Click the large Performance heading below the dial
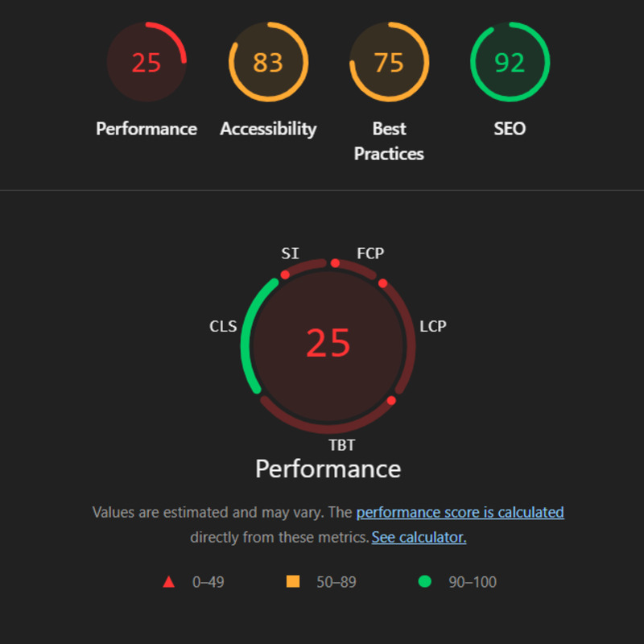Image resolution: width=644 pixels, height=644 pixels. [327, 469]
